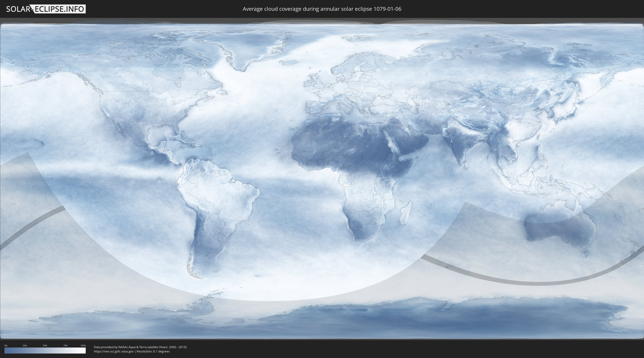Click the 50% legend label

45,345
